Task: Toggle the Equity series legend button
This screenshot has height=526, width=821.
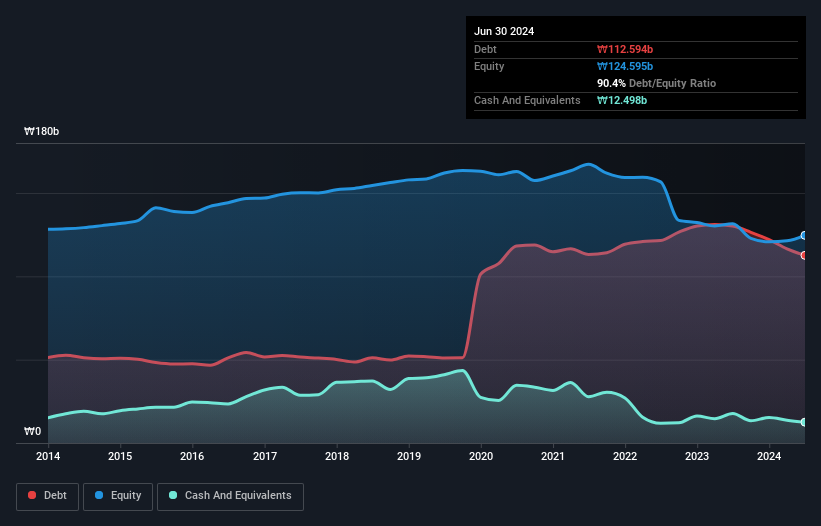Action: tap(118, 496)
